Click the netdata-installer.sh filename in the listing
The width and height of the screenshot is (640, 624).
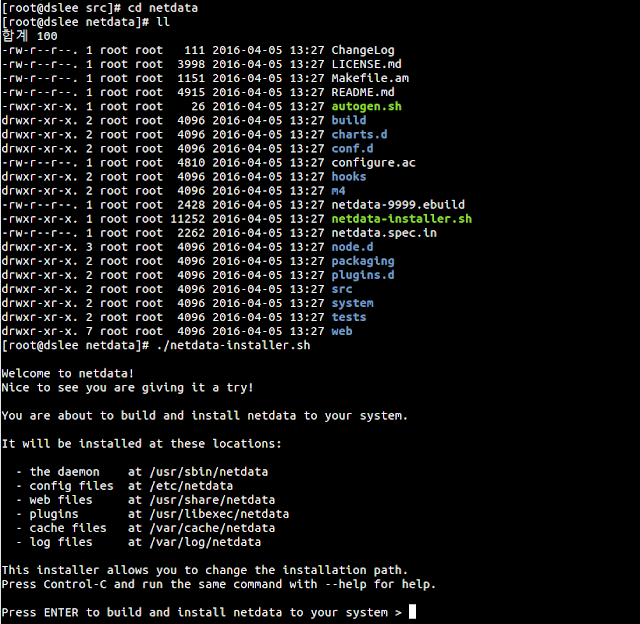click(401, 218)
